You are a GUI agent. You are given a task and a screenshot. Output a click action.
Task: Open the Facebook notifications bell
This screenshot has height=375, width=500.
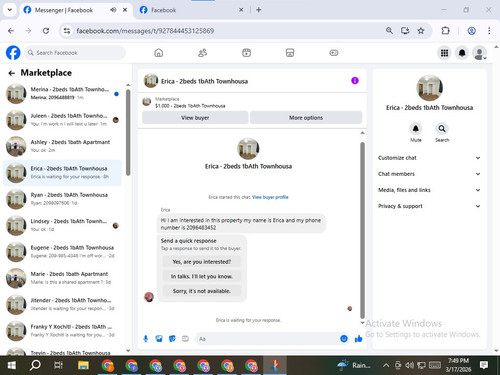pyautogui.click(x=462, y=53)
